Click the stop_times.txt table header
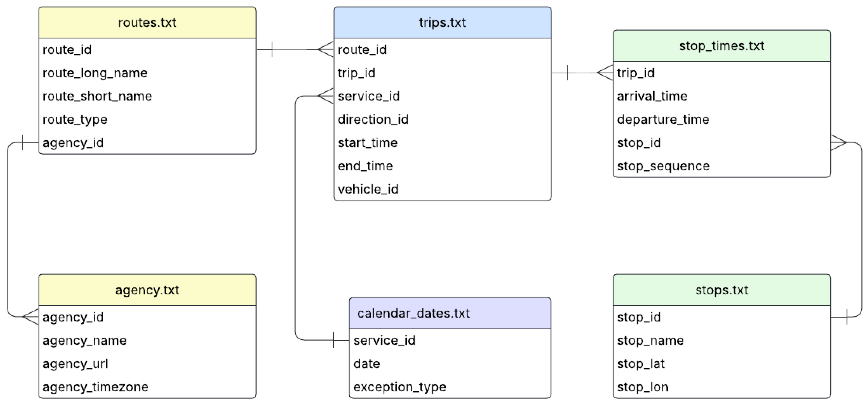Viewport: 868px width, 404px height. (721, 46)
